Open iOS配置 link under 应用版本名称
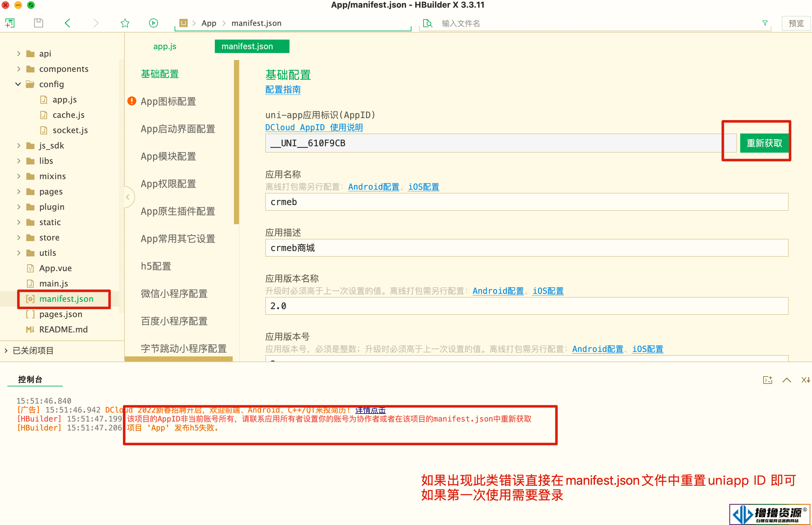Image resolution: width=812 pixels, height=525 pixels. (548, 291)
